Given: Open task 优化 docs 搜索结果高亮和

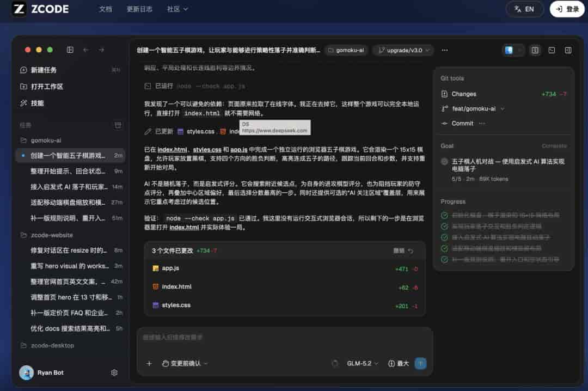Looking at the screenshot, I should (x=71, y=329).
